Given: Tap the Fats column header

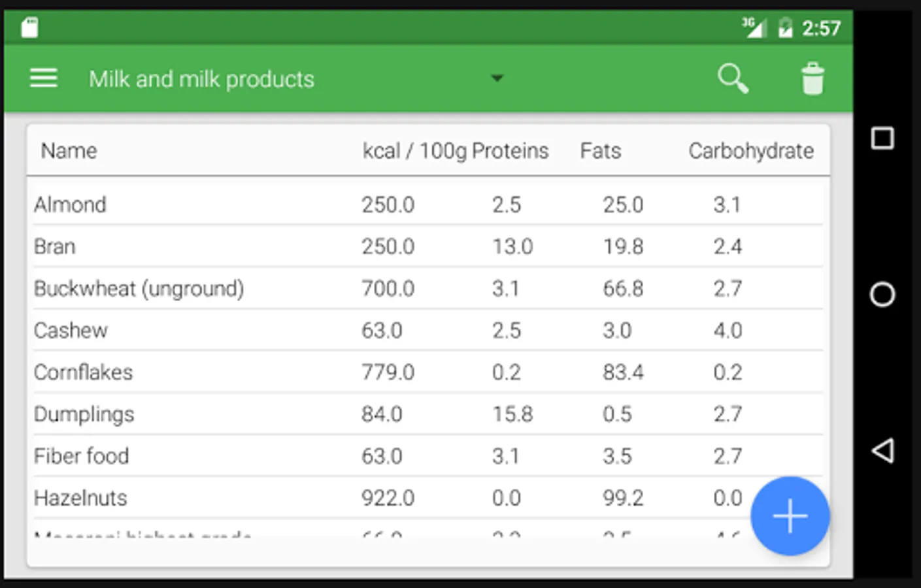Looking at the screenshot, I should pyautogui.click(x=600, y=151).
